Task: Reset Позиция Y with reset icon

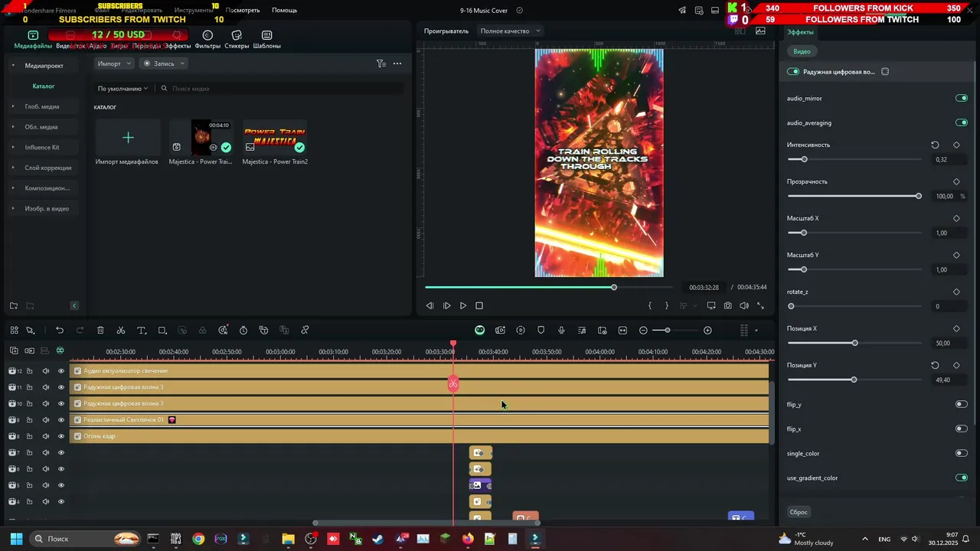Action: pyautogui.click(x=935, y=365)
